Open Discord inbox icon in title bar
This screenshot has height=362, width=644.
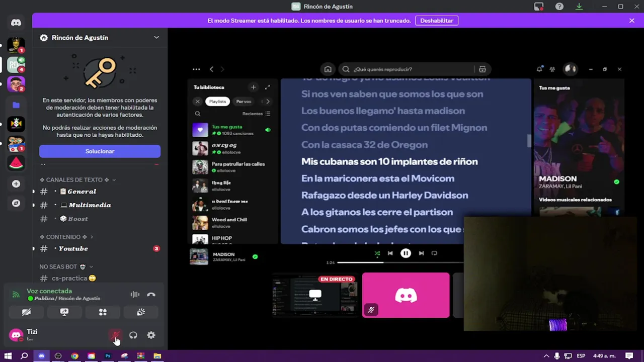tap(539, 7)
